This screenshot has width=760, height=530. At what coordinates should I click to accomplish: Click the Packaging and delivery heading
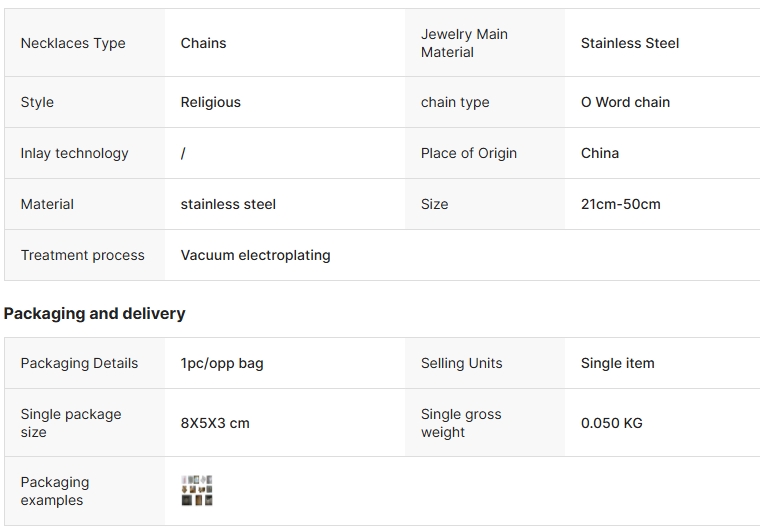click(95, 314)
